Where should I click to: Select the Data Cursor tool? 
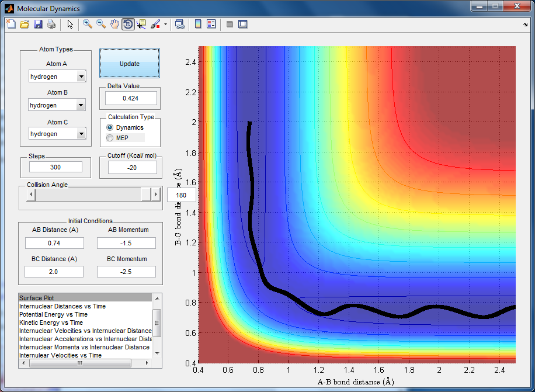click(x=142, y=24)
